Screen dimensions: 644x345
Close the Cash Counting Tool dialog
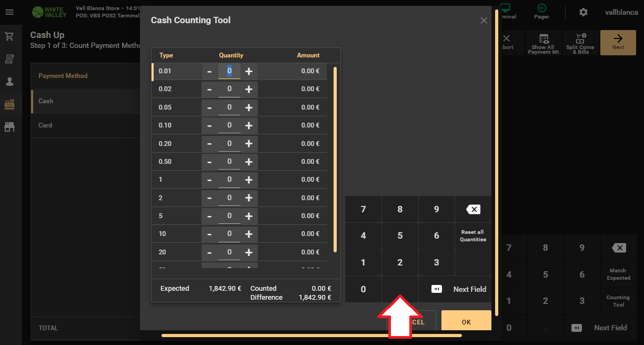pyautogui.click(x=484, y=21)
